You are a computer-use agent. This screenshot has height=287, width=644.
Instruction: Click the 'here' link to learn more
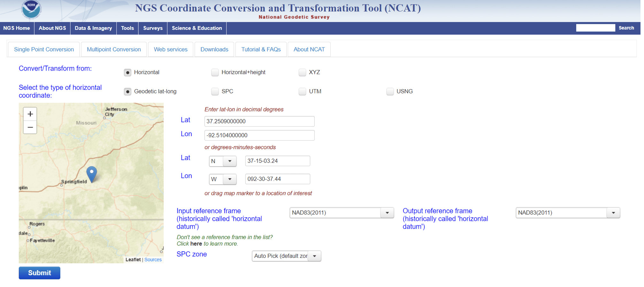click(x=196, y=244)
